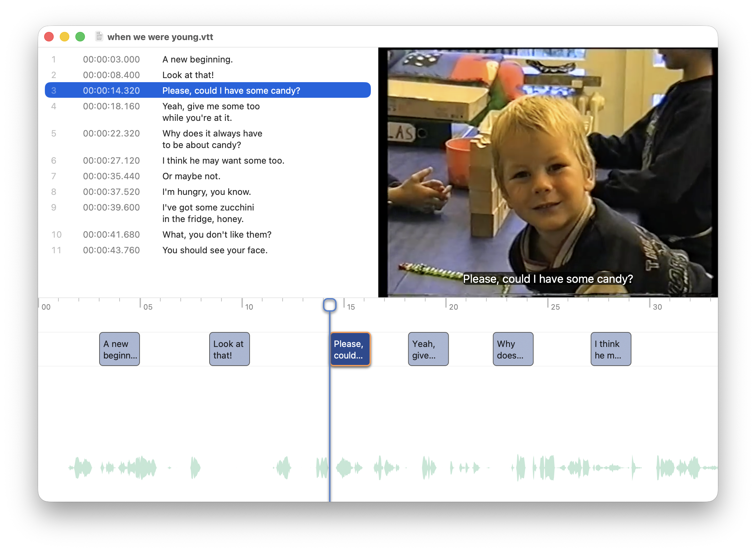Select subtitle 'I'm hungry, you know.'
The height and width of the screenshot is (552, 756).
tap(206, 192)
